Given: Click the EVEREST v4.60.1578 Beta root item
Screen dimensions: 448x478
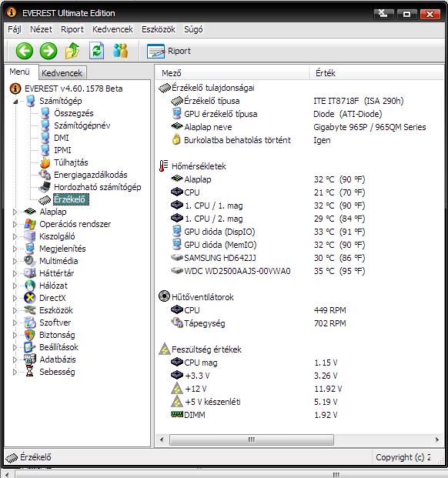Looking at the screenshot, I should tap(73, 89).
